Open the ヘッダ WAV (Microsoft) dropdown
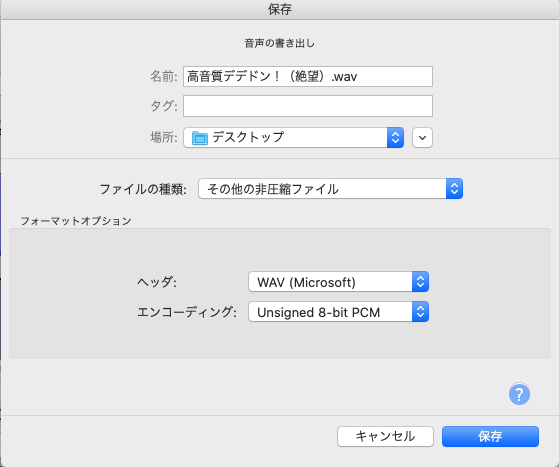559x467 pixels. coord(338,282)
